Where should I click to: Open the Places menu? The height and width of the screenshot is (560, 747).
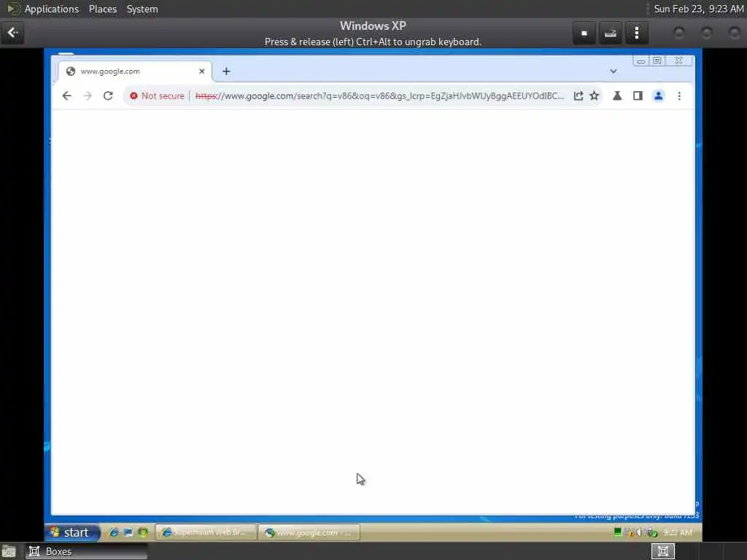pos(102,9)
